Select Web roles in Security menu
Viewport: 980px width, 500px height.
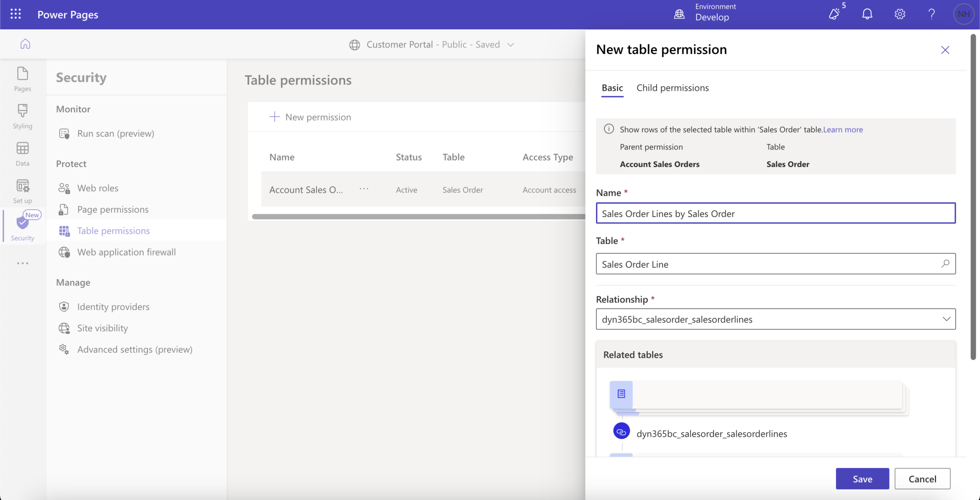[x=98, y=188]
